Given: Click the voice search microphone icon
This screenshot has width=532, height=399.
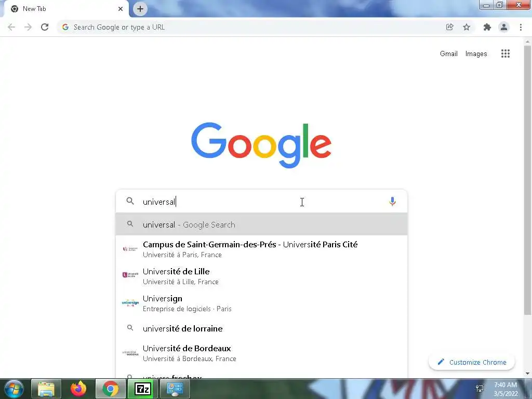Looking at the screenshot, I should (x=392, y=202).
